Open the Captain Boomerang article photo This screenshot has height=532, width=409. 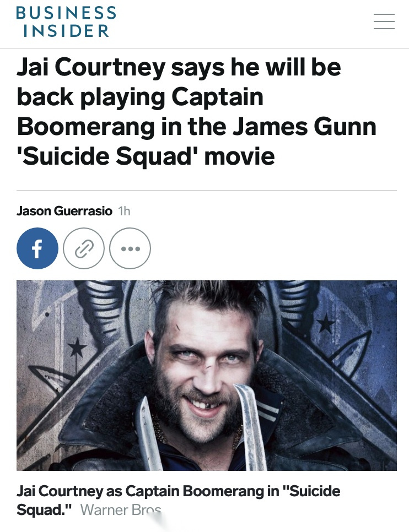point(207,375)
